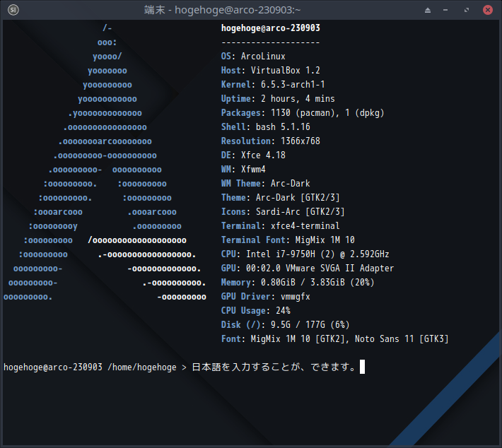The height and width of the screenshot is (448, 502).
Task: Open the terminal window menu icon
Action: pyautogui.click(x=13, y=10)
